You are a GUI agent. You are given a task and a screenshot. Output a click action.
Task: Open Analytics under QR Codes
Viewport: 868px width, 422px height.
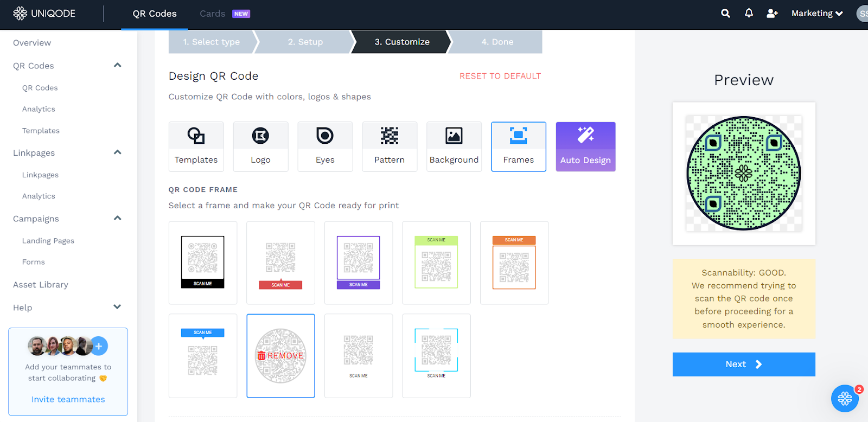tap(39, 109)
